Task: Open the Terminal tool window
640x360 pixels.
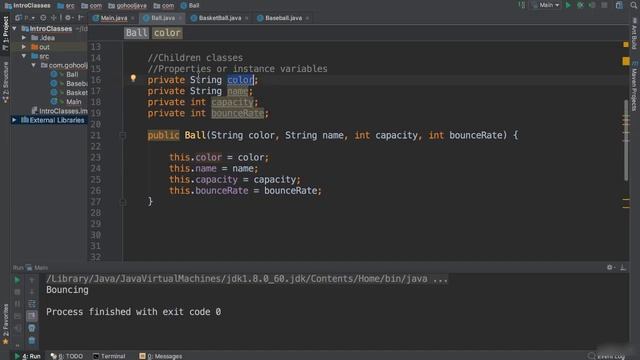Action: [x=109, y=356]
